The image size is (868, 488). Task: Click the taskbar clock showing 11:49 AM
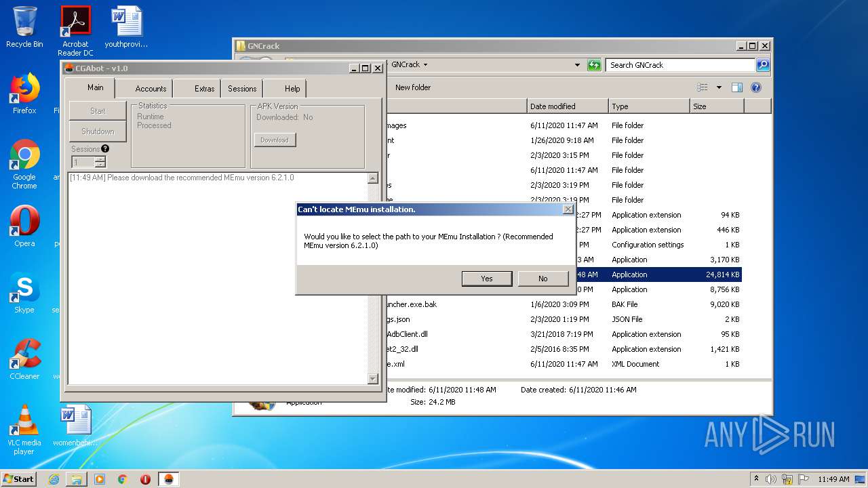point(833,479)
